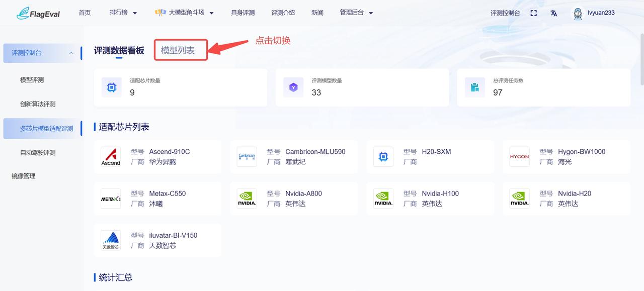Click the model count value 33

pyautogui.click(x=316, y=92)
